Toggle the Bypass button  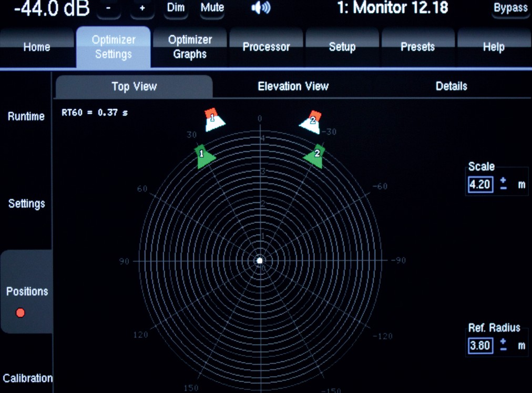(x=510, y=8)
